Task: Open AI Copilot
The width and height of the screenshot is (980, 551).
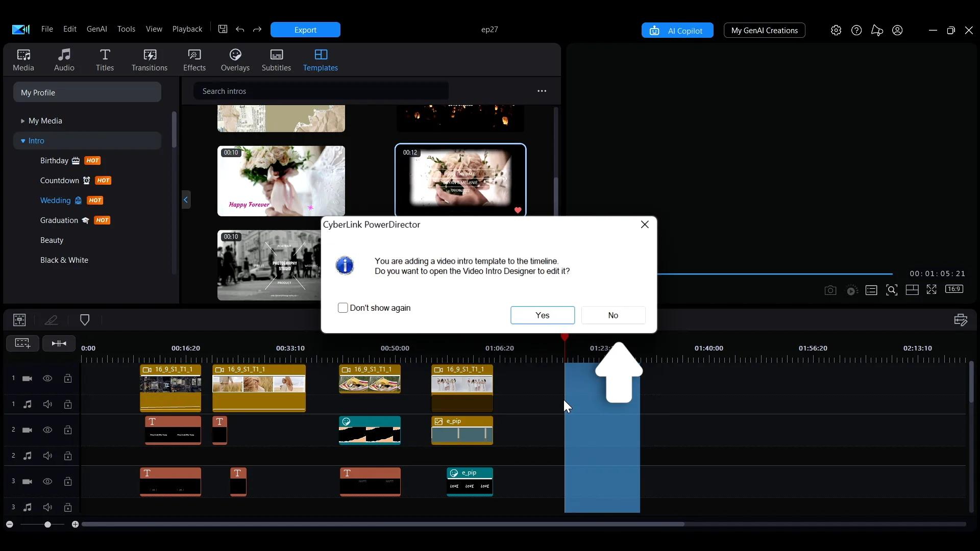Action: [x=677, y=31]
